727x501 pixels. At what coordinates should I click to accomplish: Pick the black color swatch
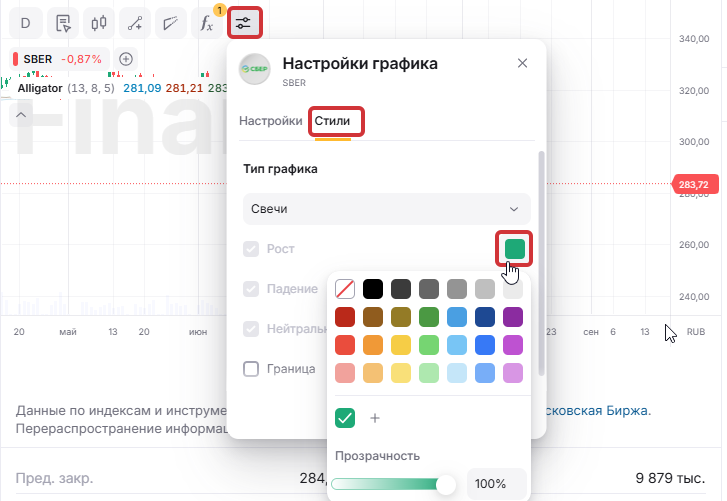[373, 289]
